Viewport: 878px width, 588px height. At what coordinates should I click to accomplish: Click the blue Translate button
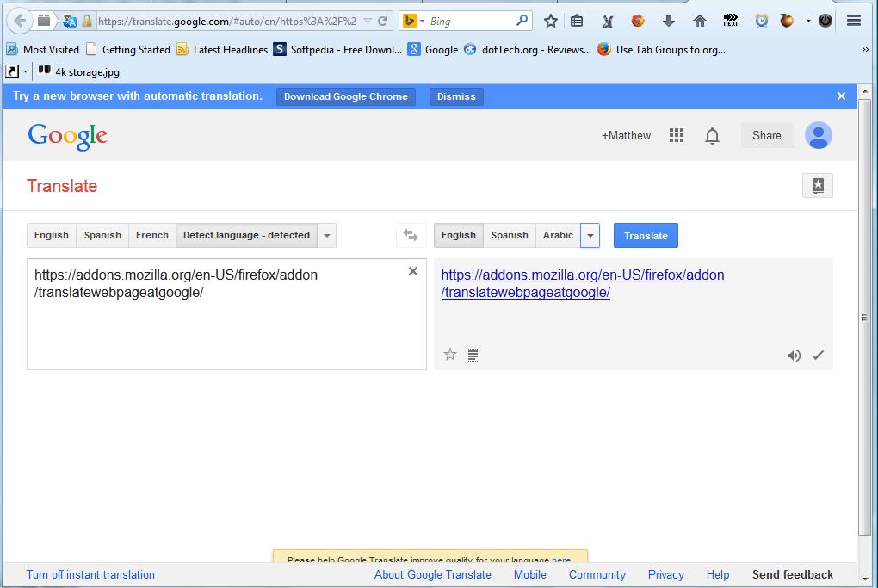[646, 235]
